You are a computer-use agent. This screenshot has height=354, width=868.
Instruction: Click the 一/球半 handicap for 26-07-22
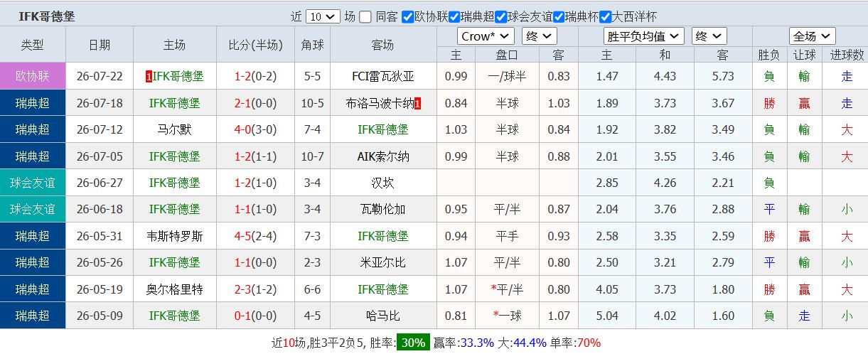tap(507, 76)
